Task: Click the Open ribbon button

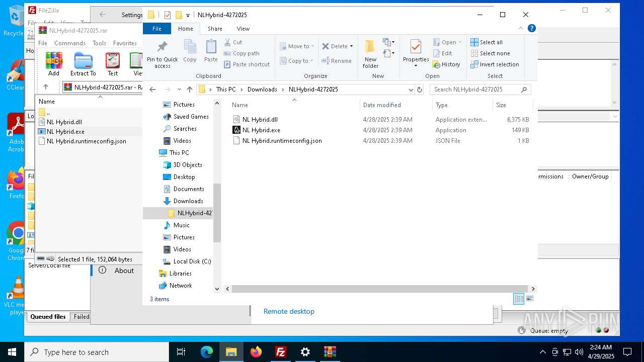Action: (x=447, y=42)
